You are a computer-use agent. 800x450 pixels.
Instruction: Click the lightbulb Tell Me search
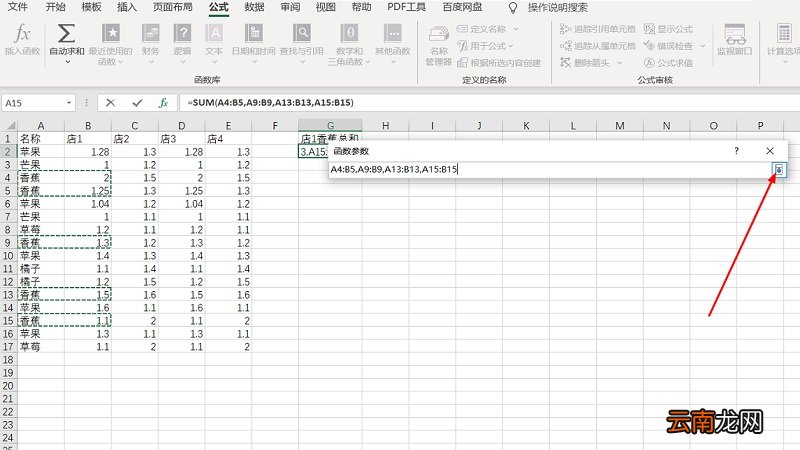pos(513,8)
